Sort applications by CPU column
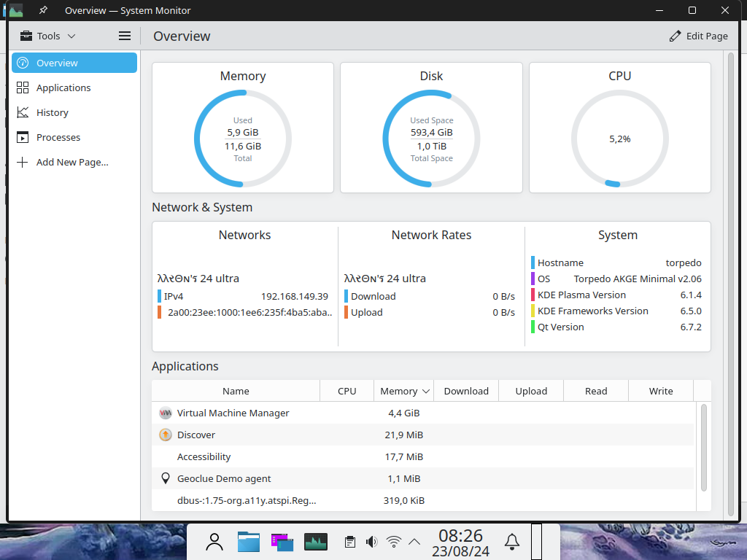 [347, 391]
